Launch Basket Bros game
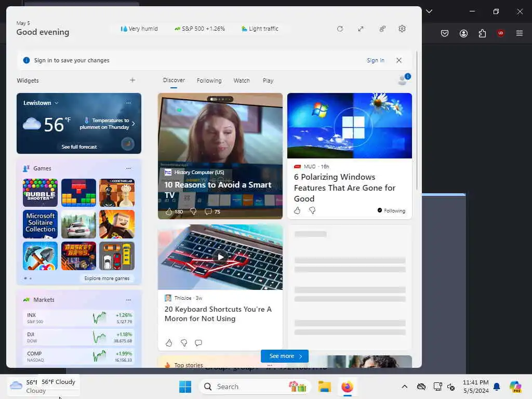 (x=79, y=256)
